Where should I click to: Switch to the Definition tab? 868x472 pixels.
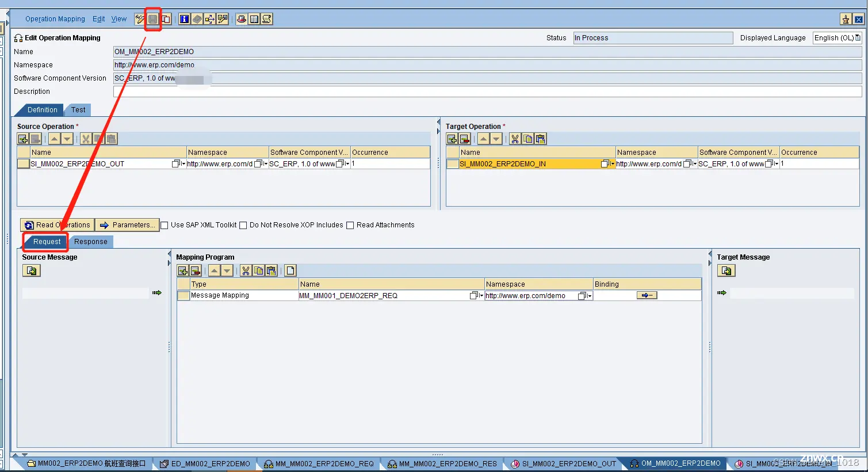[x=42, y=110]
